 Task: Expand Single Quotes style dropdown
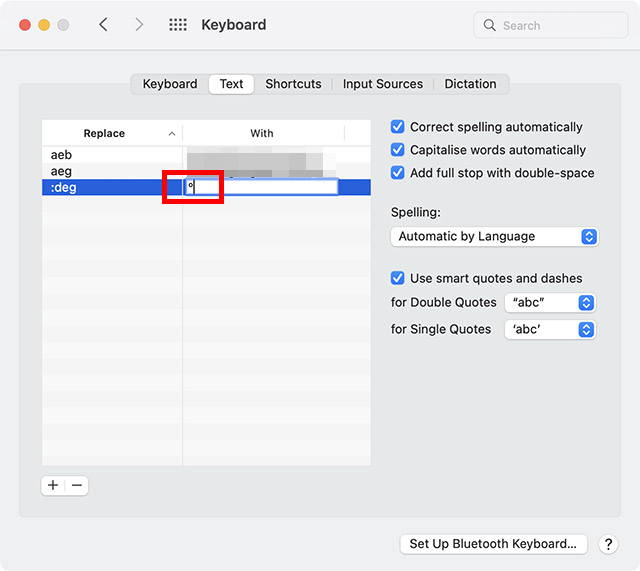point(550,329)
